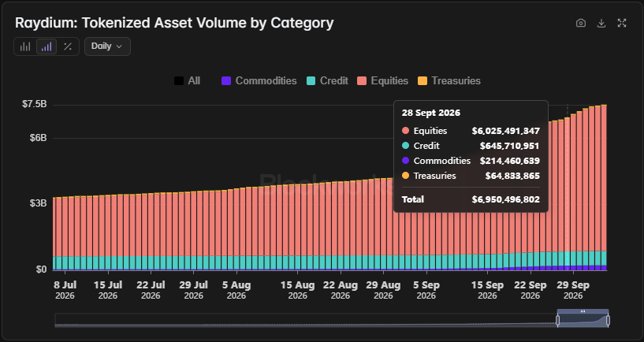Viewport: 644px width, 342px height.
Task: Select the stacked cumulative bar chart view
Action: pos(47,46)
